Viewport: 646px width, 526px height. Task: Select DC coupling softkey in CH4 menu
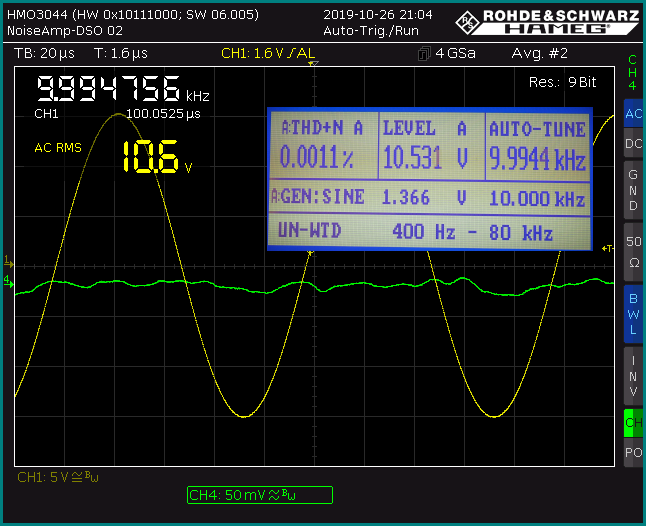pos(633,143)
